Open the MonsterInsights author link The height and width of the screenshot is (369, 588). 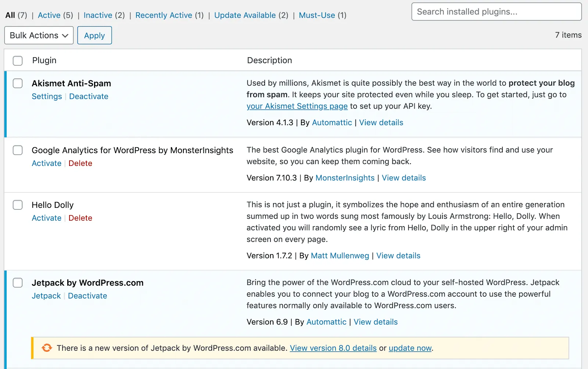tap(345, 178)
